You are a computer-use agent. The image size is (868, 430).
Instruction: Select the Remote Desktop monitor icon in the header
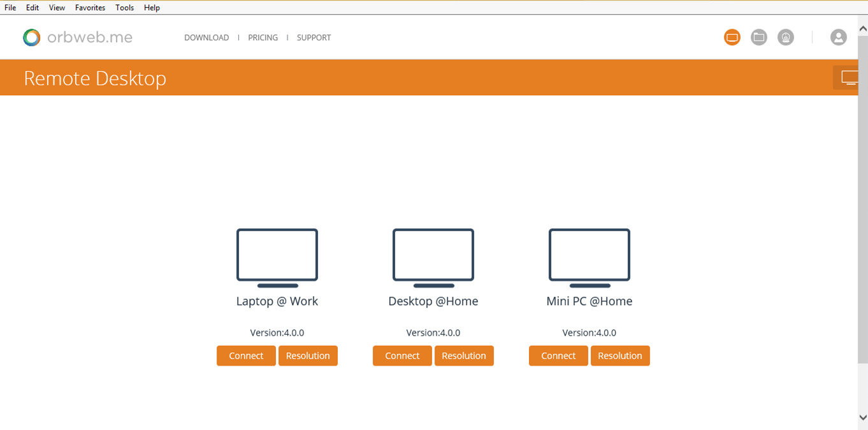pyautogui.click(x=732, y=37)
